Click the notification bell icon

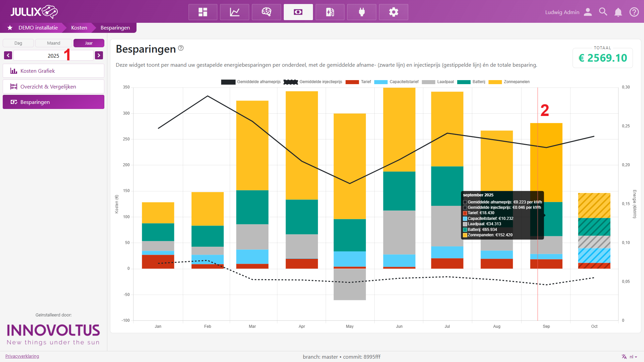618,12
